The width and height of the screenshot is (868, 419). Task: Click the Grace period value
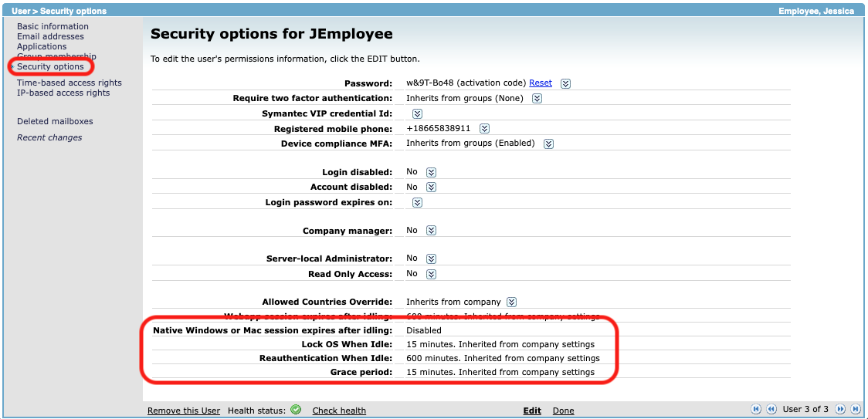(x=500, y=372)
